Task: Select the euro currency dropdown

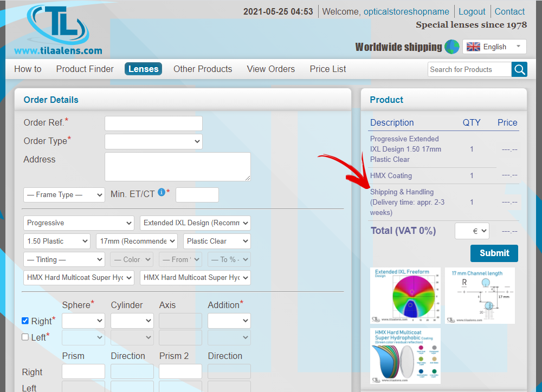Action: click(472, 231)
